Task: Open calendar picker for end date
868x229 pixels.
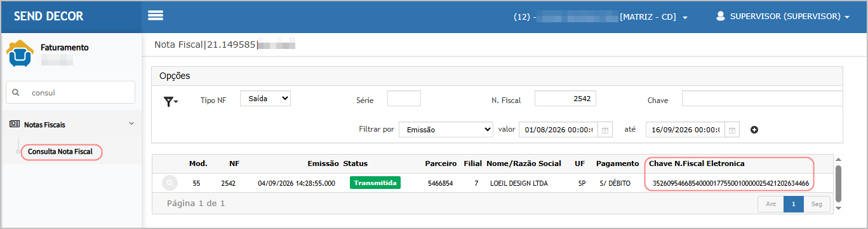Action: click(x=732, y=130)
